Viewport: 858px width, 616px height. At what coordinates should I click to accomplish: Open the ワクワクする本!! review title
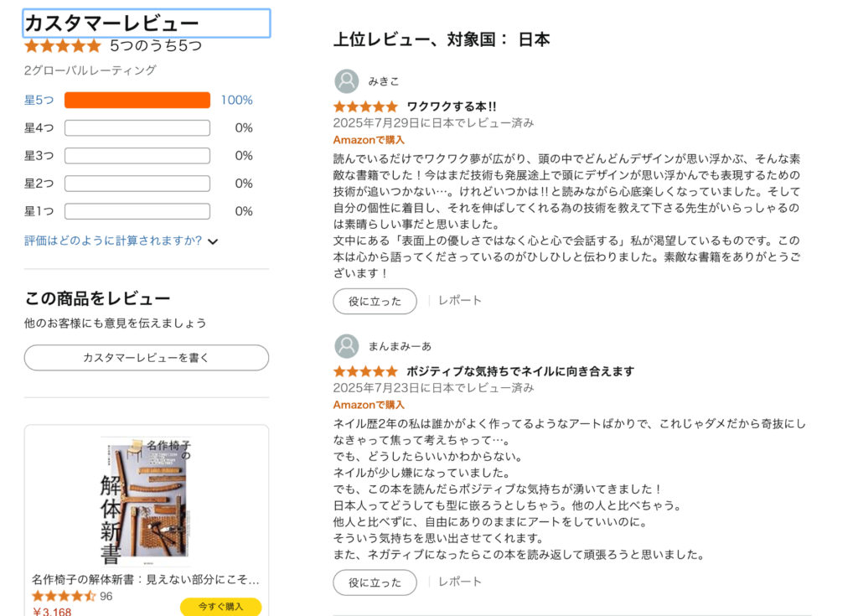tap(452, 107)
